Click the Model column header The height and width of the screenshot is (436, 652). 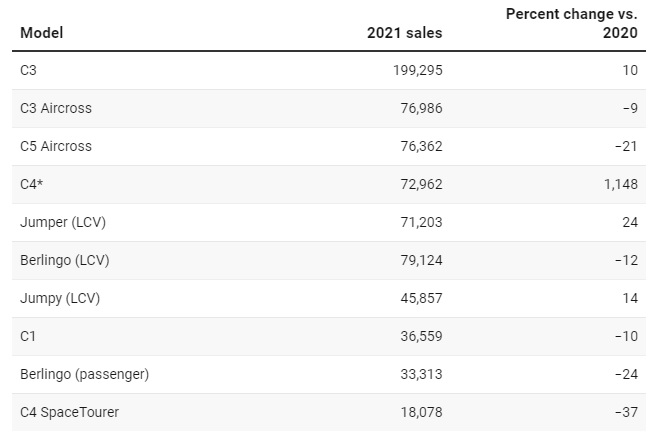tap(41, 33)
